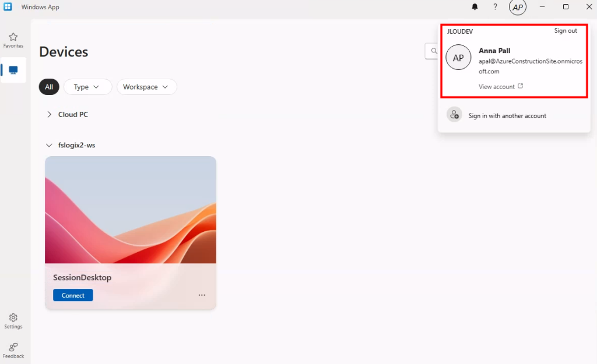Open Settings gear in sidebar

click(13, 320)
